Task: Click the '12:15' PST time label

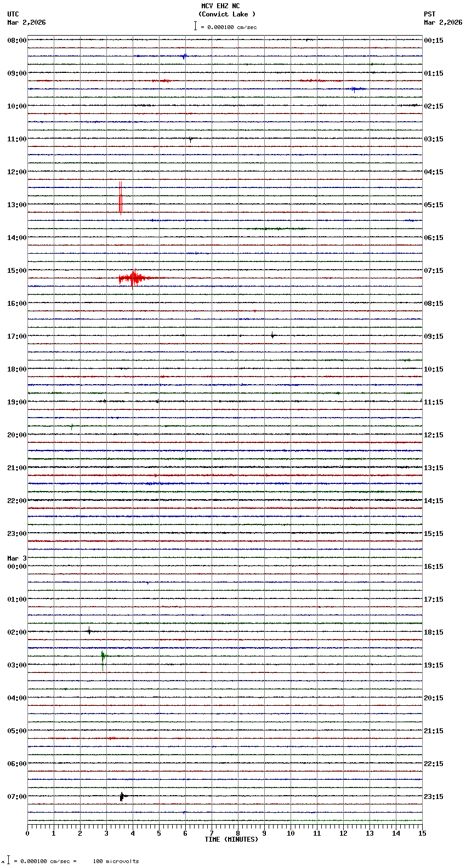Action: point(434,435)
